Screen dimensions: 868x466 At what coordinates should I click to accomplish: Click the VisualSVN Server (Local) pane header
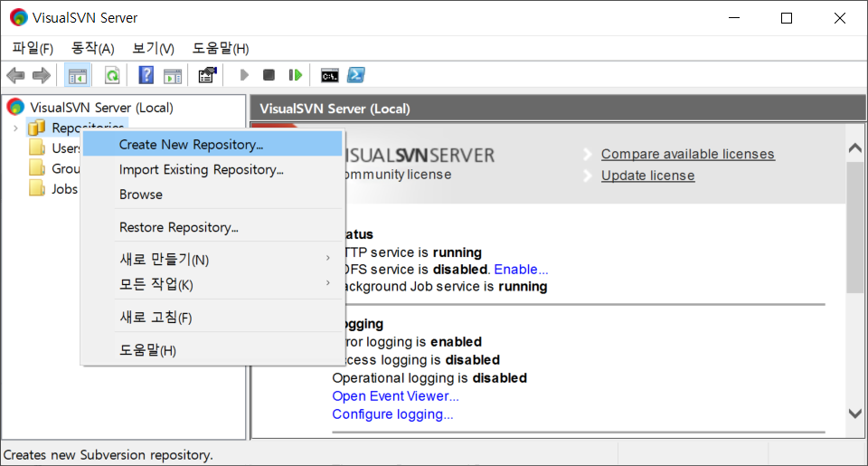(558, 109)
